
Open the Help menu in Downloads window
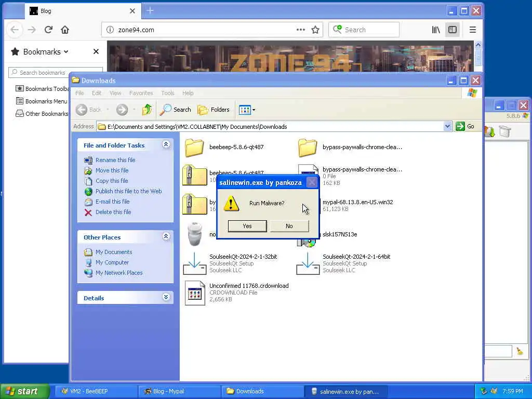[x=188, y=93]
